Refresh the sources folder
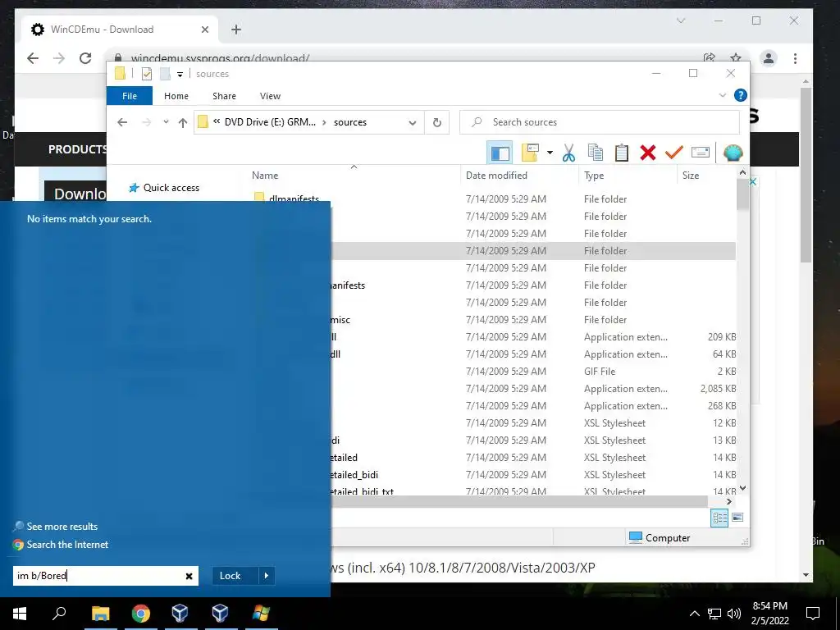This screenshot has width=840, height=630. [437, 123]
